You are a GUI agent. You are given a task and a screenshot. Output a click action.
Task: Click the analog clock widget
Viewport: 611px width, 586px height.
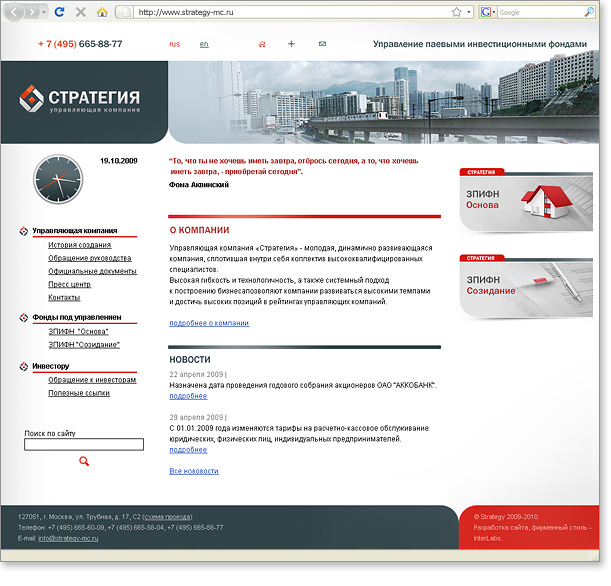click(58, 179)
